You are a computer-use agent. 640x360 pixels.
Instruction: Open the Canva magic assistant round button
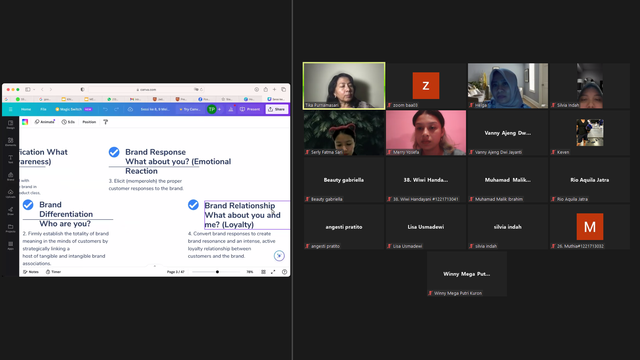coord(279,256)
